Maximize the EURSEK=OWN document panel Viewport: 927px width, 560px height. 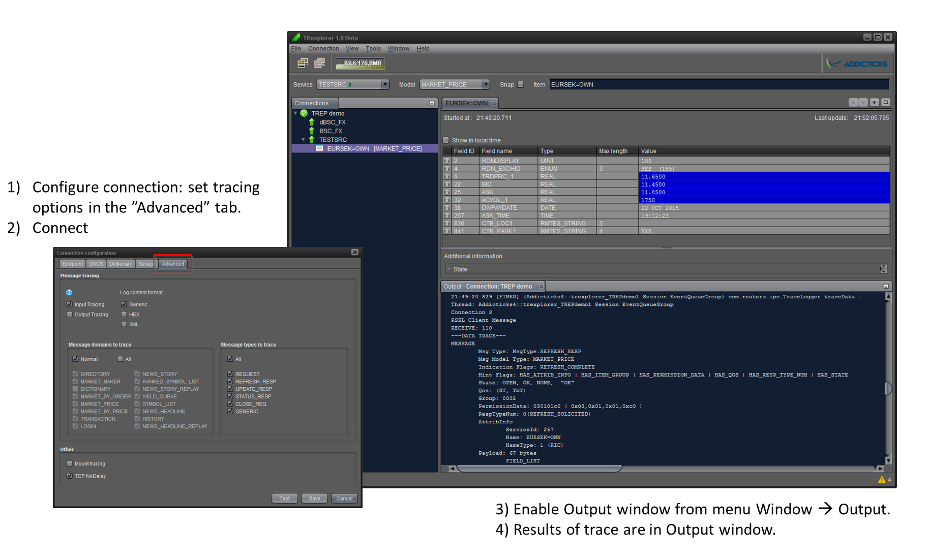(x=886, y=103)
